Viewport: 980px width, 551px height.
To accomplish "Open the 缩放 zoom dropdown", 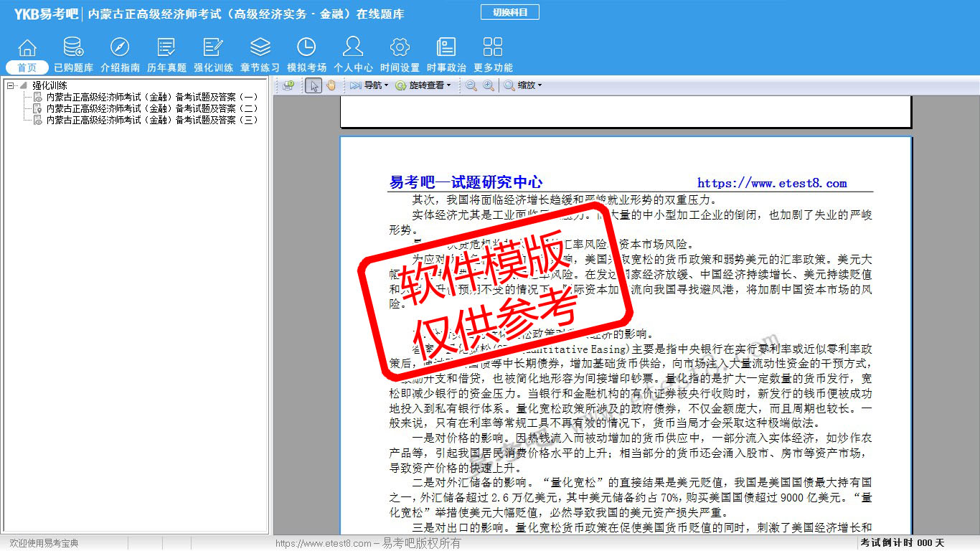I will click(522, 85).
